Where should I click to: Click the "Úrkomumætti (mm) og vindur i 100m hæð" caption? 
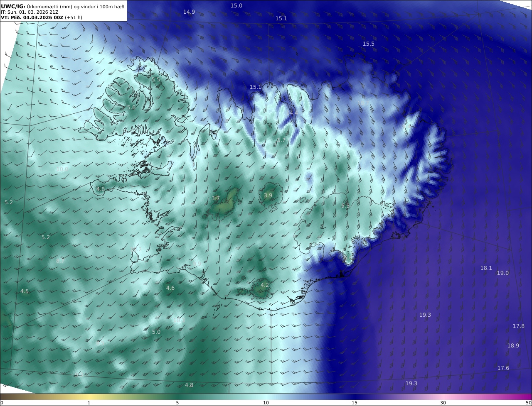(76, 7)
